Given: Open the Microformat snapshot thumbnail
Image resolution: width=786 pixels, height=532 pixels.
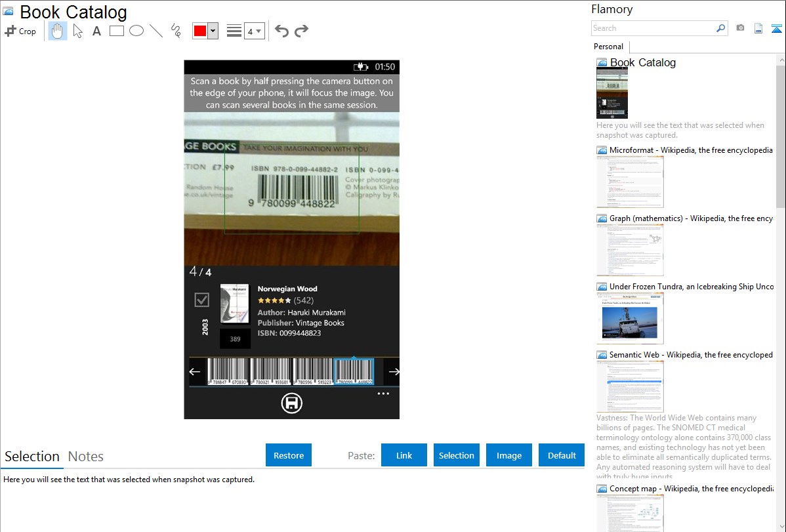Looking at the screenshot, I should pos(630,182).
